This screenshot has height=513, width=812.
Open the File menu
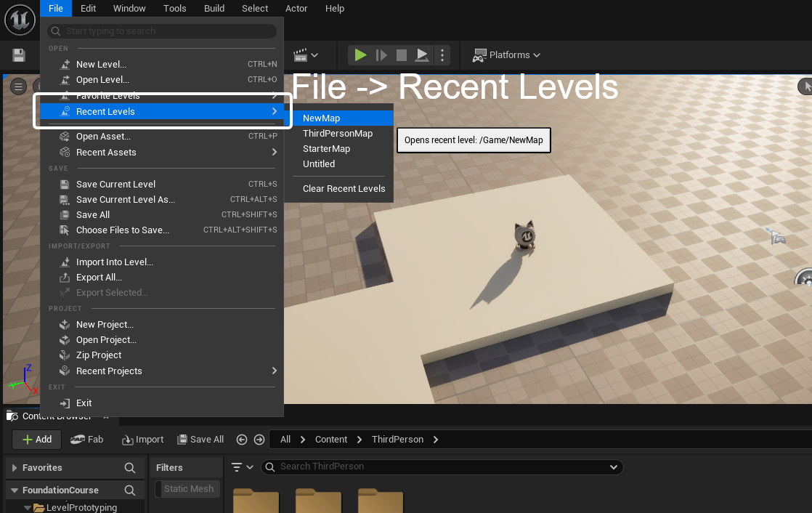coord(56,8)
